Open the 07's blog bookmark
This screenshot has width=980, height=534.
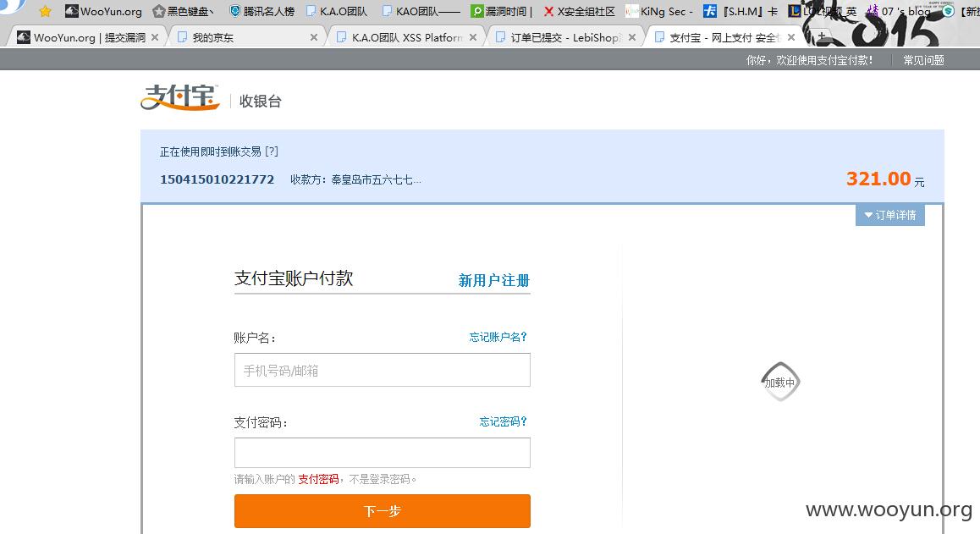click(x=898, y=11)
